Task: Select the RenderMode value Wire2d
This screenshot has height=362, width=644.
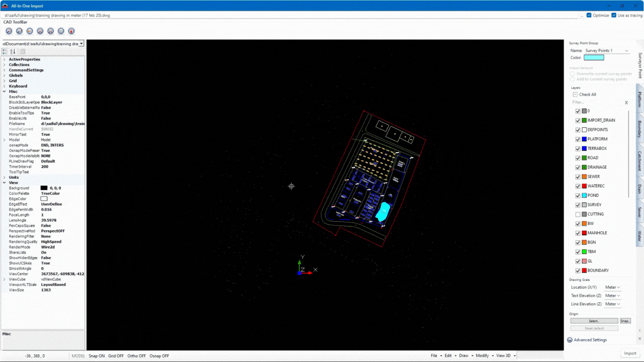Action: (x=48, y=247)
